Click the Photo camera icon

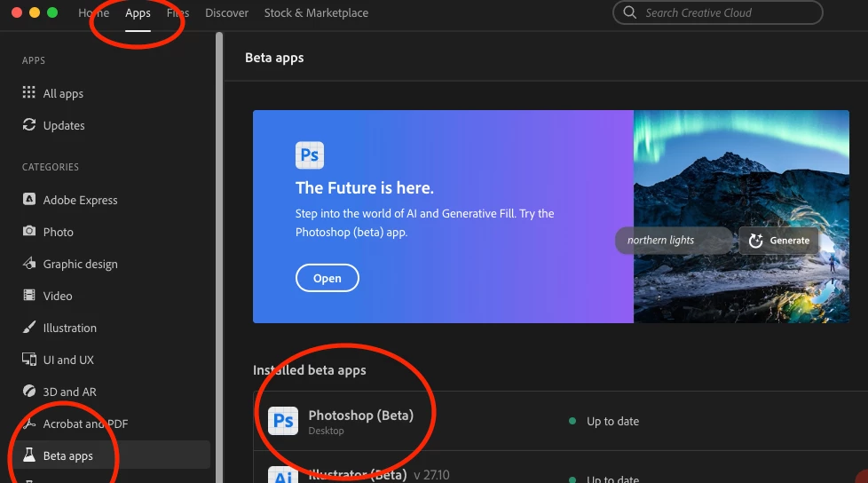tap(29, 231)
